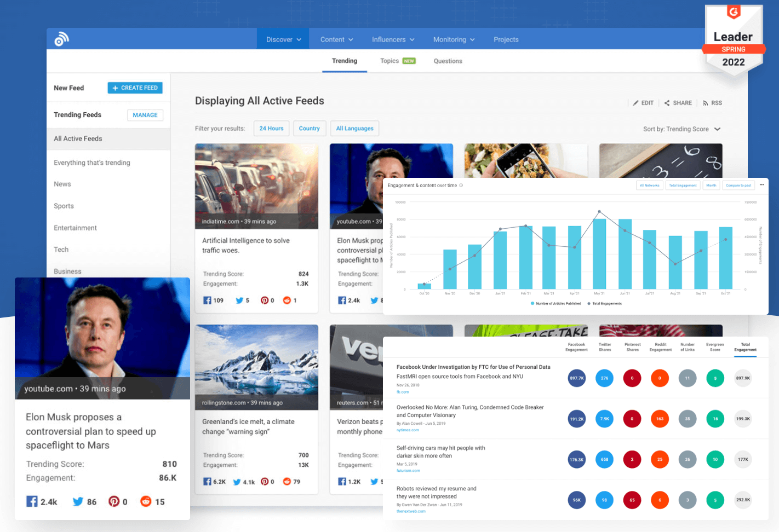Open the Discover dropdown menu
The image size is (779, 532).
pyautogui.click(x=283, y=39)
